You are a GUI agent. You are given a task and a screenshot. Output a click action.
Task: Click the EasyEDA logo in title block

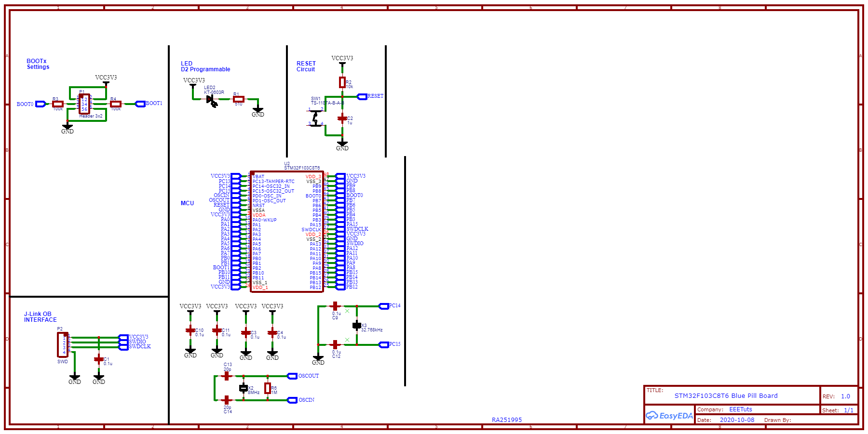tap(670, 416)
